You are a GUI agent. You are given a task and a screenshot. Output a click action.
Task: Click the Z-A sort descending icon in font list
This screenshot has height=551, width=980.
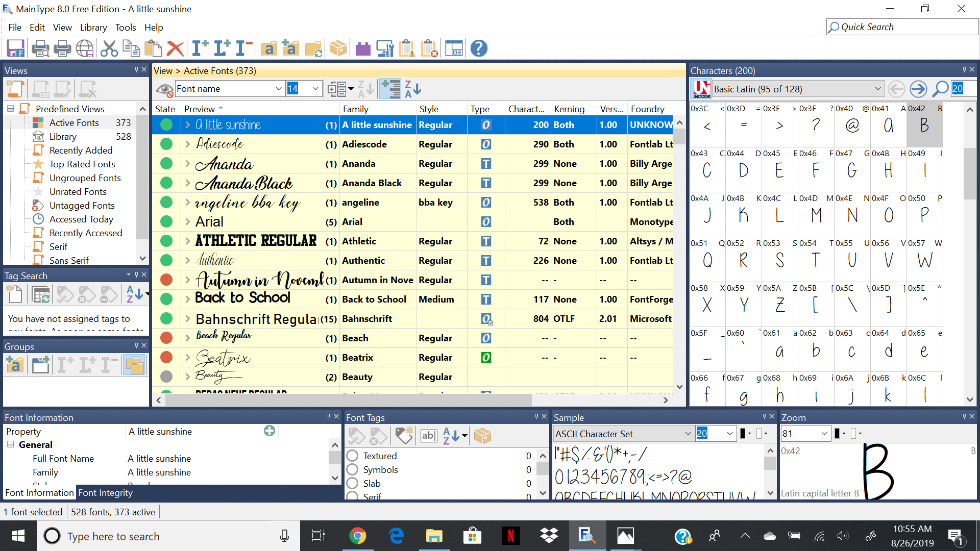click(412, 89)
